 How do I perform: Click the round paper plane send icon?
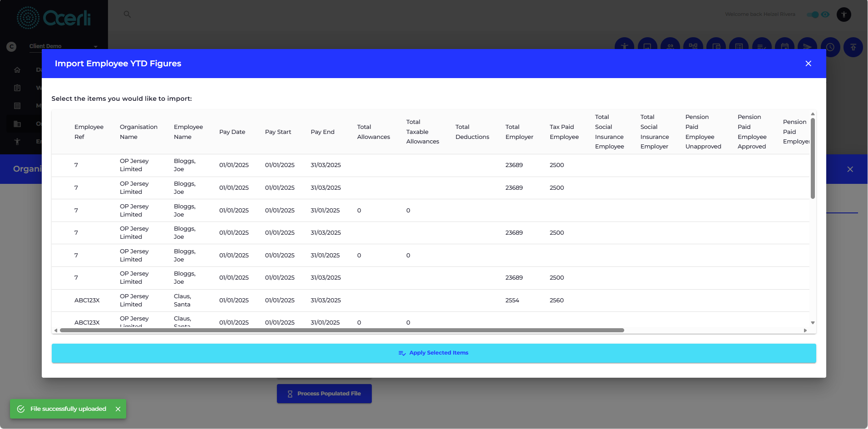pos(807,44)
